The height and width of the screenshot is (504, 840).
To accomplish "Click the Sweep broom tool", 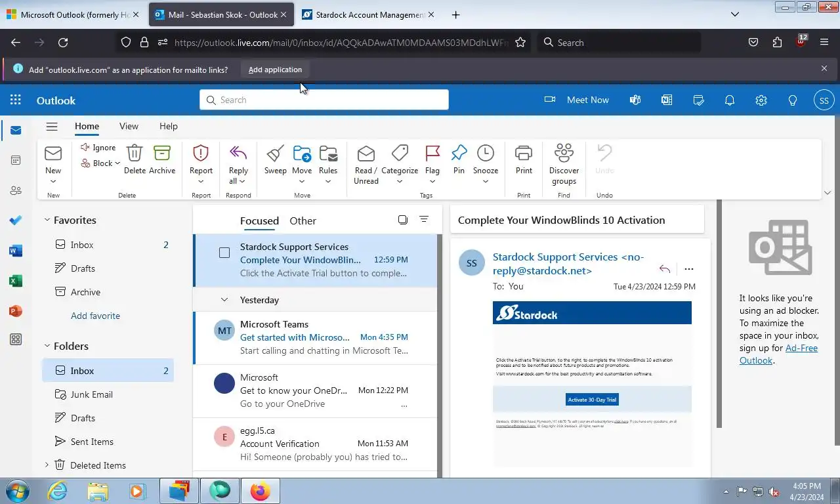I will 276,159.
